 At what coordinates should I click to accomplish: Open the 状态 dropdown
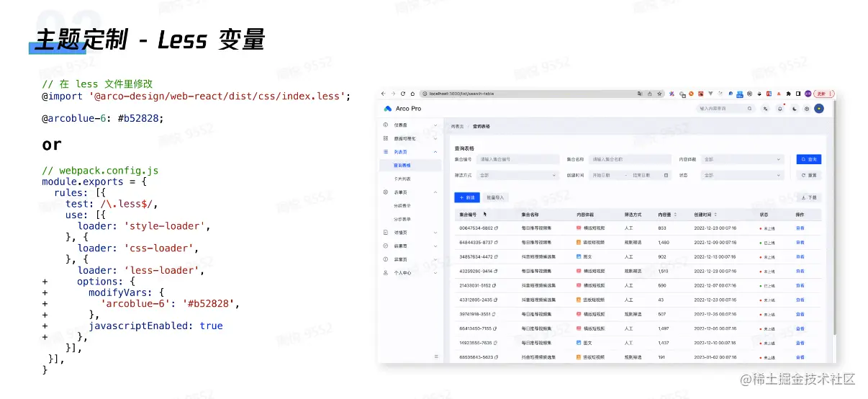point(742,175)
